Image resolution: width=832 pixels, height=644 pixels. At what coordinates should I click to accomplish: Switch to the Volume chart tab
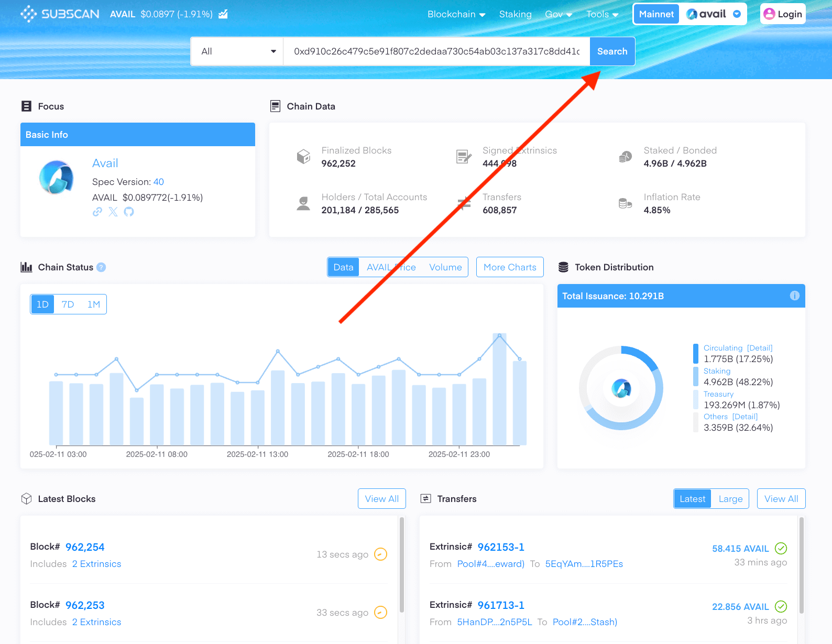[x=445, y=267]
